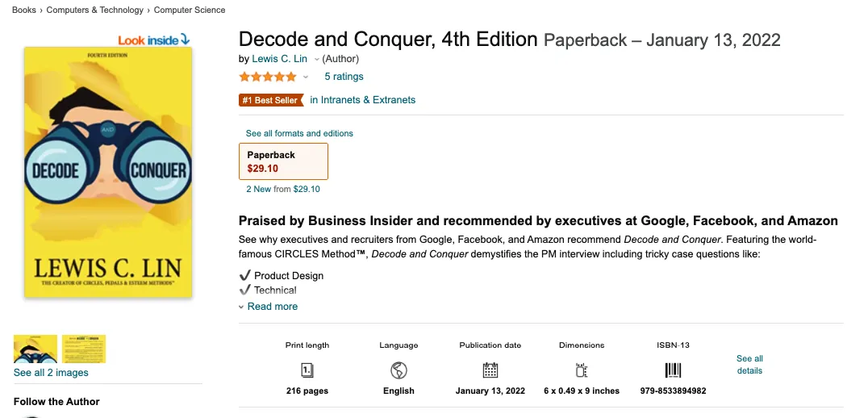Go to Computer Science breadcrumb category

tap(190, 10)
